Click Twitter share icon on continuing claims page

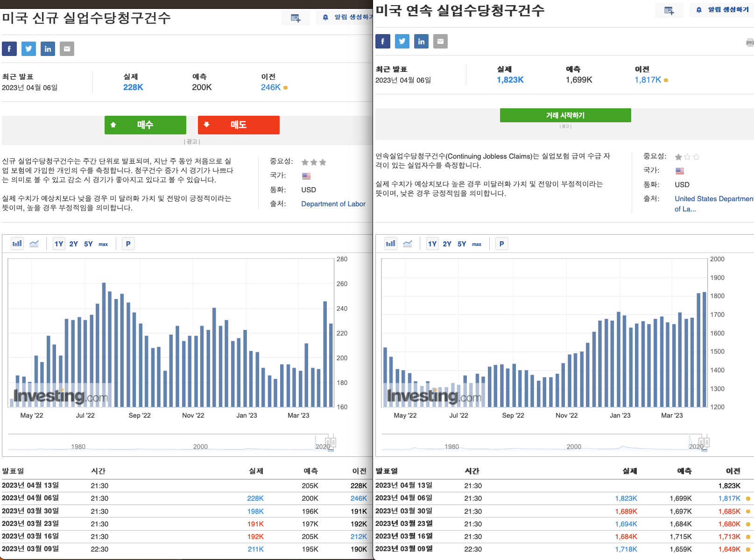402,42
